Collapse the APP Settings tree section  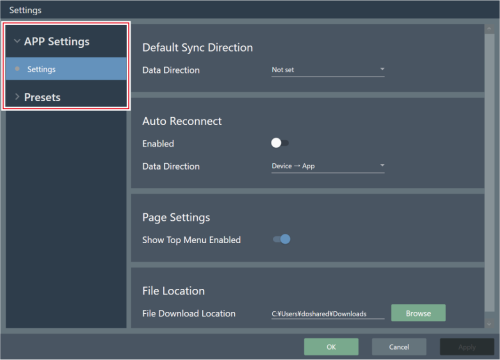click(x=17, y=41)
